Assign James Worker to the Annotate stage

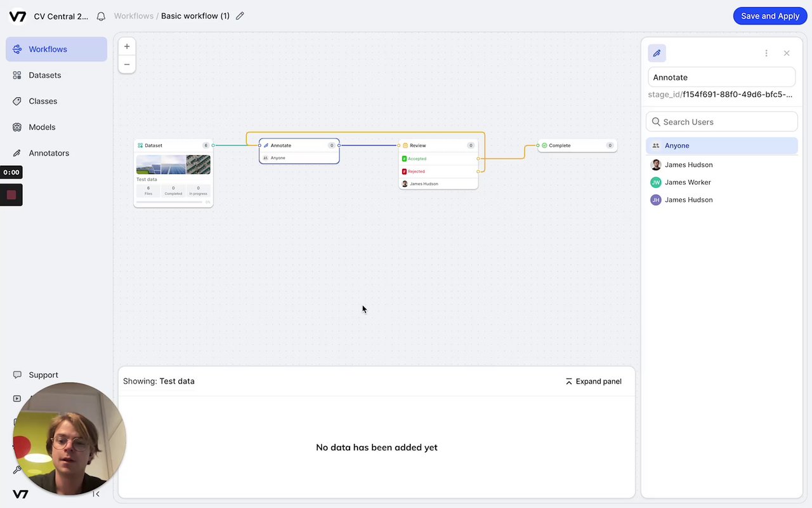pyautogui.click(x=688, y=182)
